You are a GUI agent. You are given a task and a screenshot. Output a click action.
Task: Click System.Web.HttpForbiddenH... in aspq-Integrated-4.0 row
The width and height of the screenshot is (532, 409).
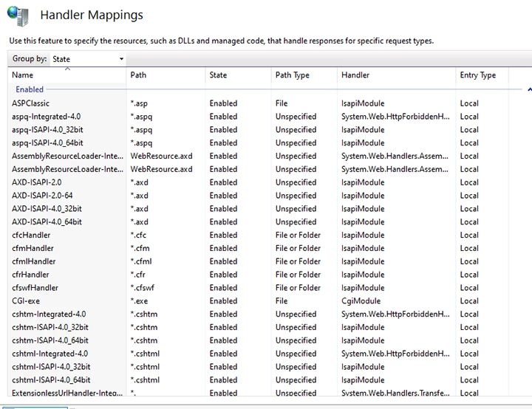pyautogui.click(x=395, y=117)
